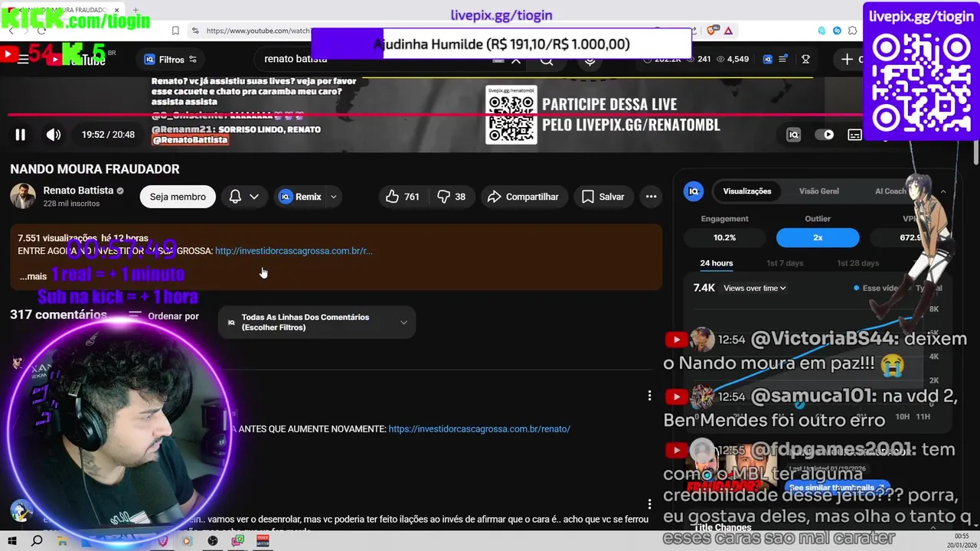The image size is (980, 551).
Task: Open Windows taskbar search magnifier
Action: (37, 541)
